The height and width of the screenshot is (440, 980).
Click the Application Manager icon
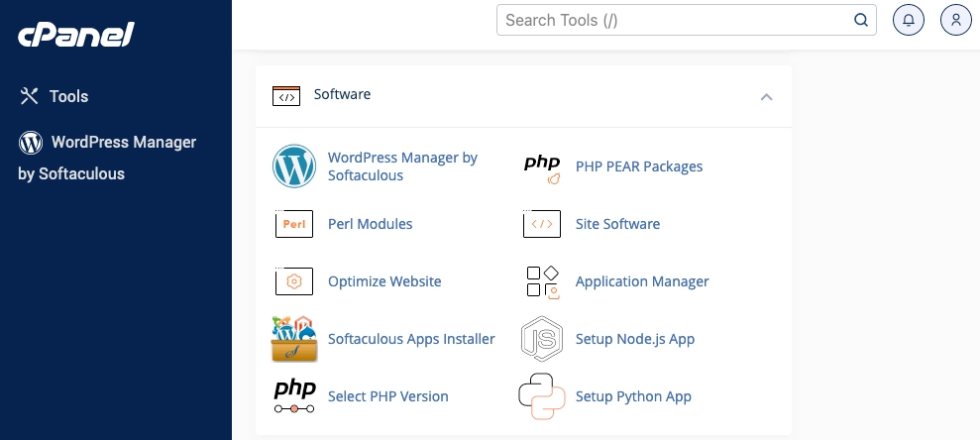point(542,282)
